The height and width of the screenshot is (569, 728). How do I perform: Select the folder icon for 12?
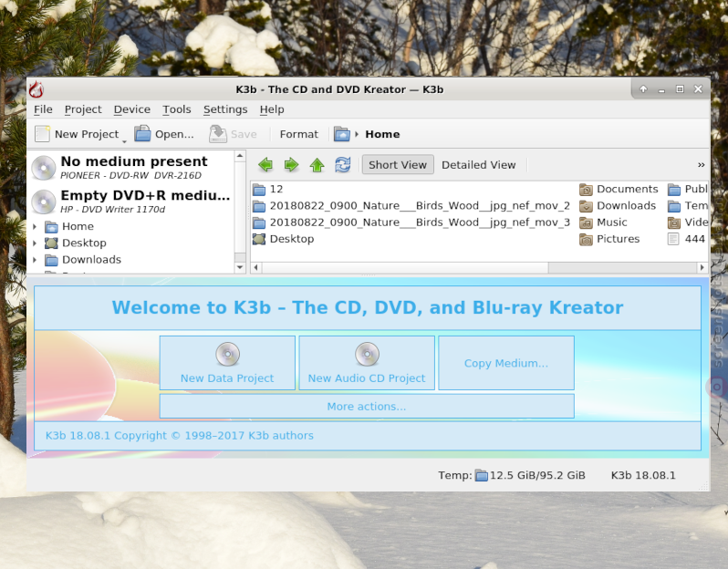[x=259, y=190]
